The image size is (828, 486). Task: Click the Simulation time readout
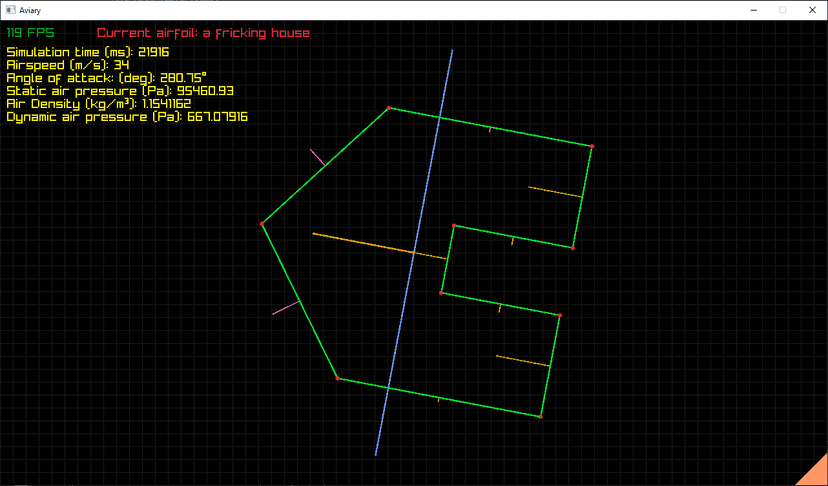point(88,52)
